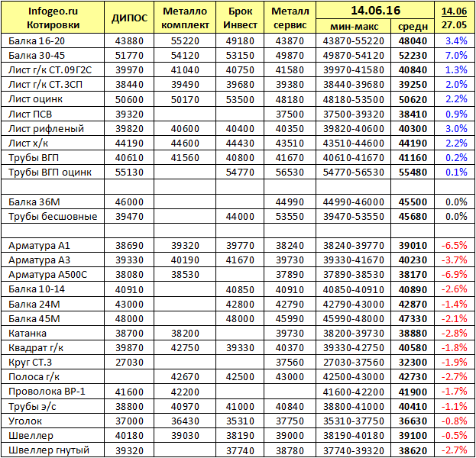Select the Лист х/к row label

coord(28,144)
